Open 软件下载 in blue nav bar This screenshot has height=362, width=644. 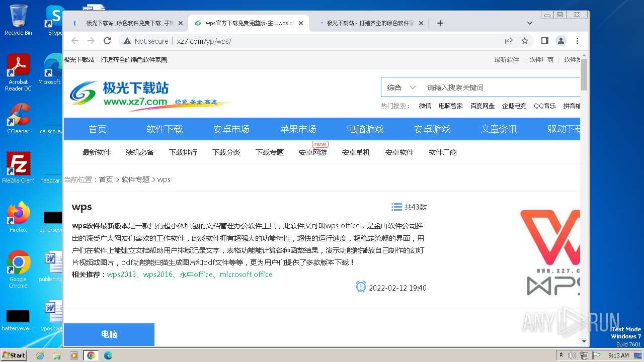coord(165,129)
